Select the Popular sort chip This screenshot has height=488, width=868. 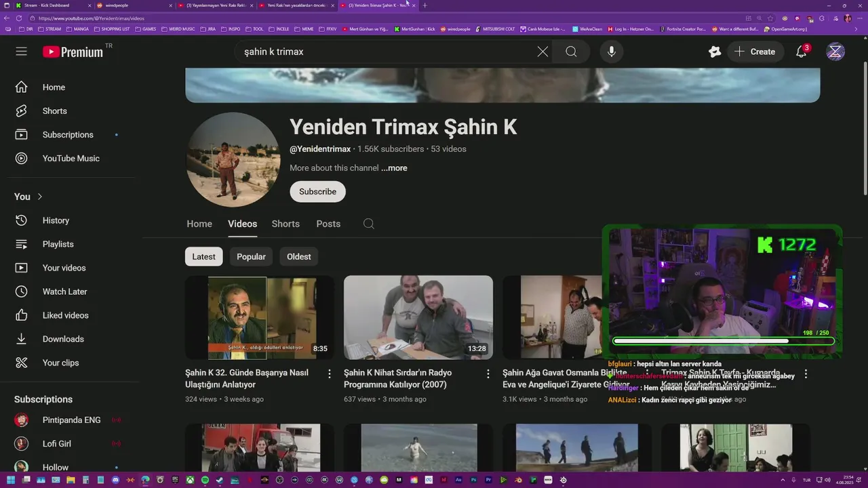click(251, 257)
